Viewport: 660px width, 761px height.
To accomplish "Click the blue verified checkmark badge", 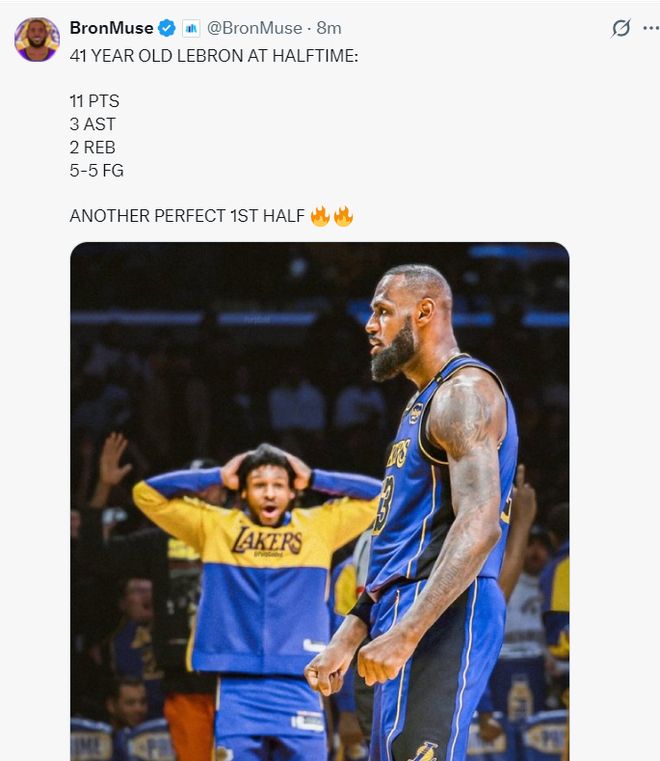I will click(x=168, y=28).
